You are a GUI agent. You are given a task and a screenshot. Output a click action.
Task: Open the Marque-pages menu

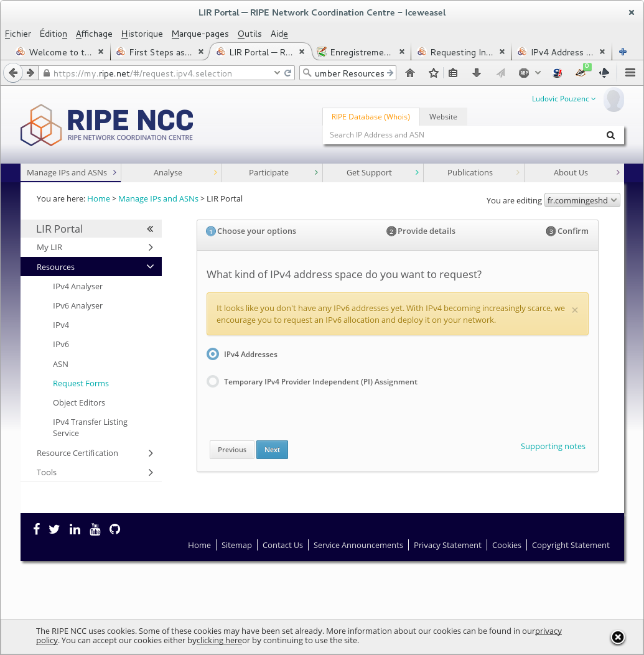[x=200, y=34]
